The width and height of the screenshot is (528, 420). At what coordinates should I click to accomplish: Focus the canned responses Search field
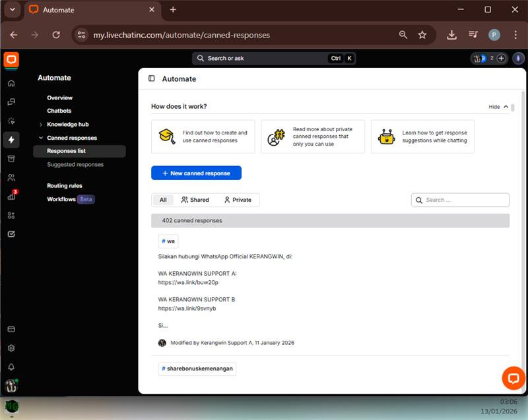[460, 200]
